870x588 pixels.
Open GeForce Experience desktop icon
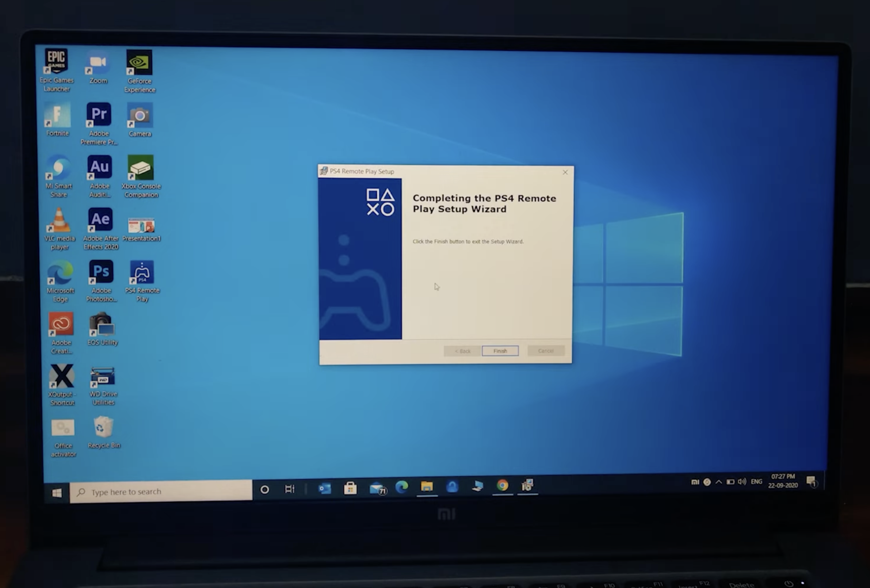tap(139, 62)
